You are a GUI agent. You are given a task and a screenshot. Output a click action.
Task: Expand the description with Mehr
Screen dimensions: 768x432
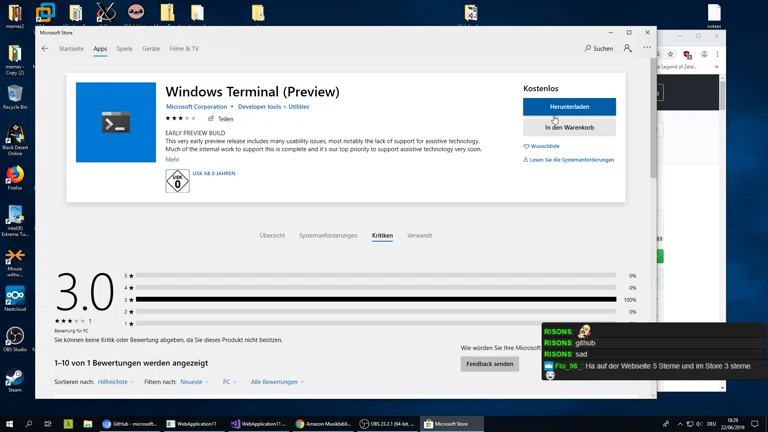[172, 159]
